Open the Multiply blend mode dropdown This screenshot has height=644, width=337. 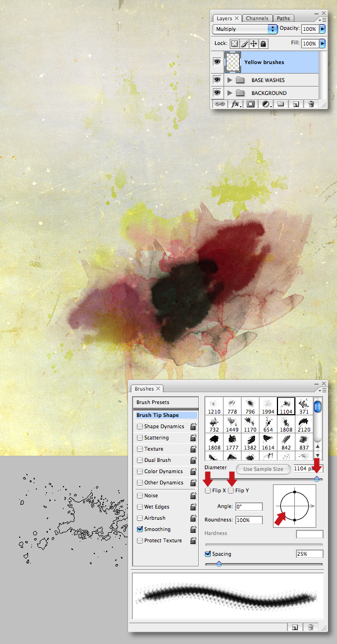[x=245, y=29]
